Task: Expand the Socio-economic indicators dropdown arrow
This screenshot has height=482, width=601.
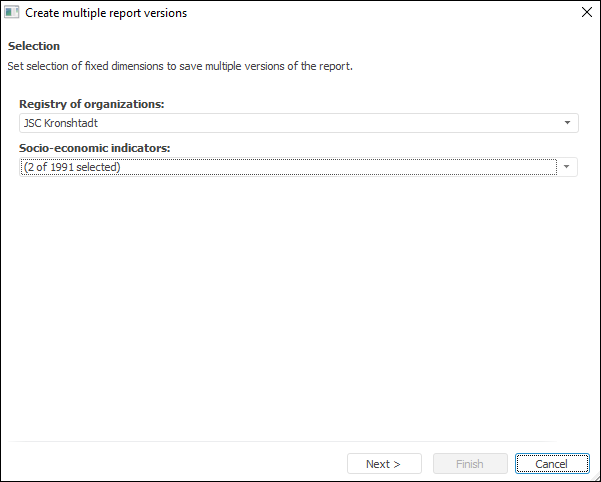Action: (567, 167)
